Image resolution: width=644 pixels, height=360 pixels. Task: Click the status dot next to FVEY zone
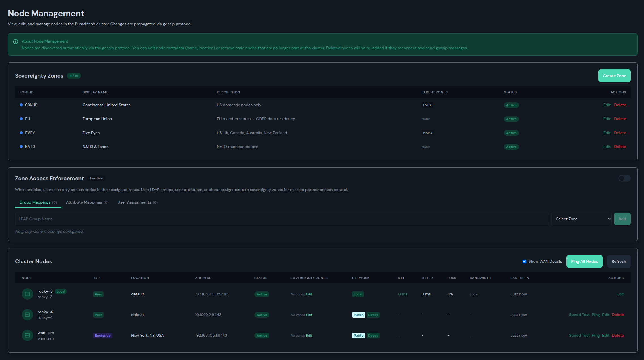point(21,133)
